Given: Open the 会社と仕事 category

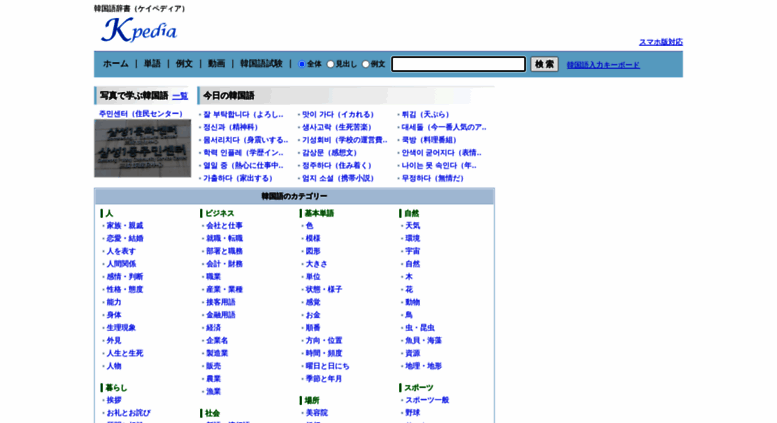Looking at the screenshot, I should (224, 226).
